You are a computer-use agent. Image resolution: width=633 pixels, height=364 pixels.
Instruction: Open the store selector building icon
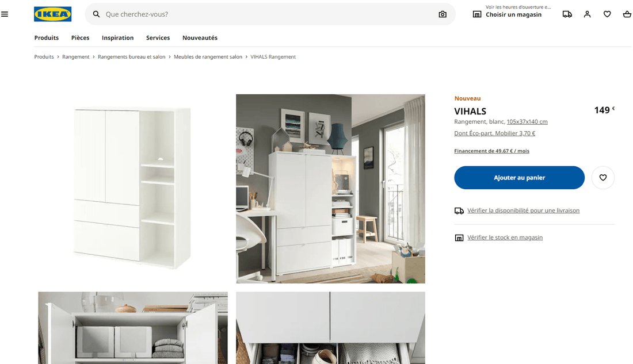click(x=477, y=14)
